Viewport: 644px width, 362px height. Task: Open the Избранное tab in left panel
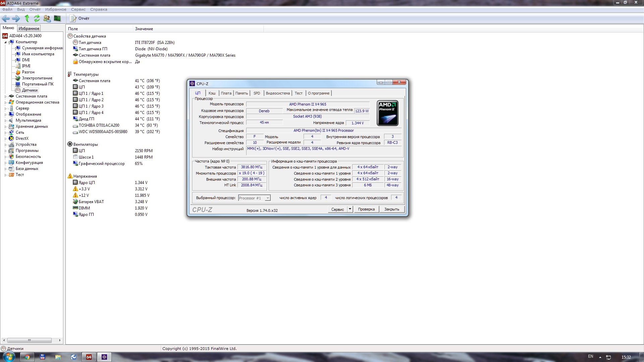[x=29, y=28]
